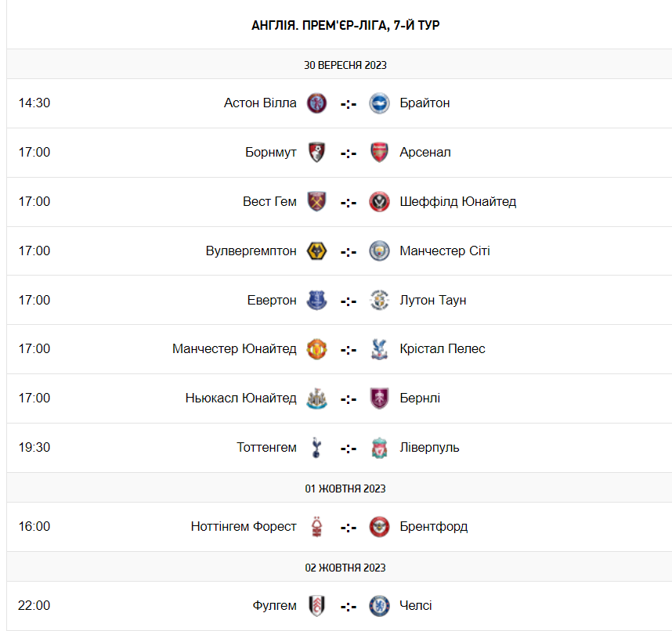Click the Крістал Пелес team name
Viewport: 672px width, 631px height.
(442, 349)
